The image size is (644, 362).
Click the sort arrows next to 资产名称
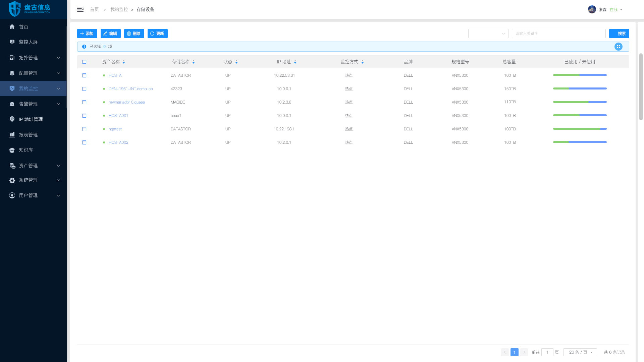pos(124,62)
